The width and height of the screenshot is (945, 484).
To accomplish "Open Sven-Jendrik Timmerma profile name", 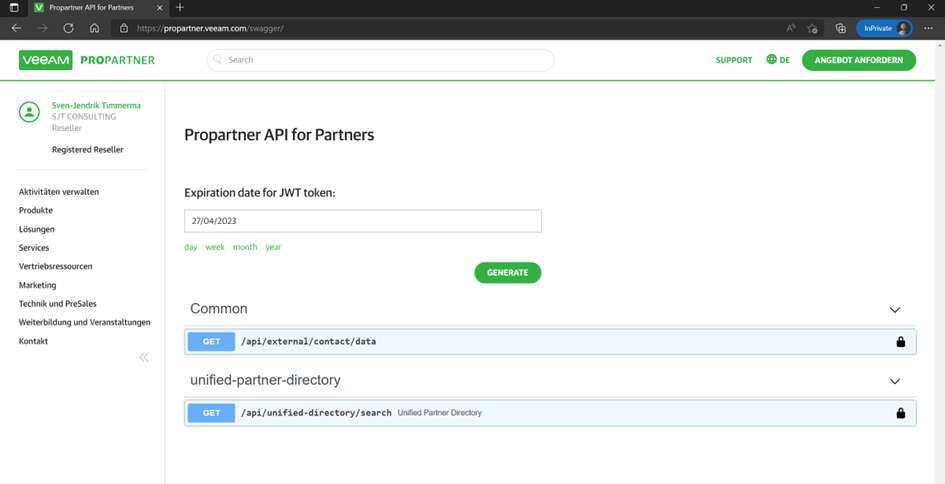I will tap(96, 105).
